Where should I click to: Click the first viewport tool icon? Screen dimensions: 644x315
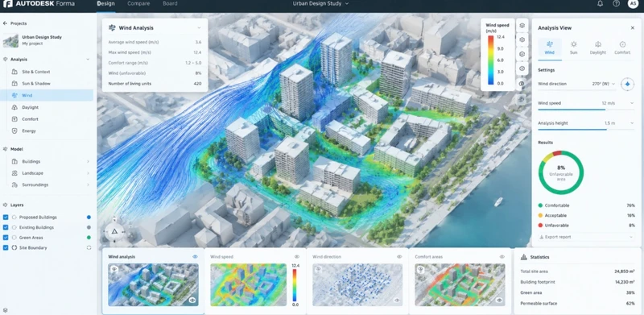pyautogui.click(x=522, y=26)
